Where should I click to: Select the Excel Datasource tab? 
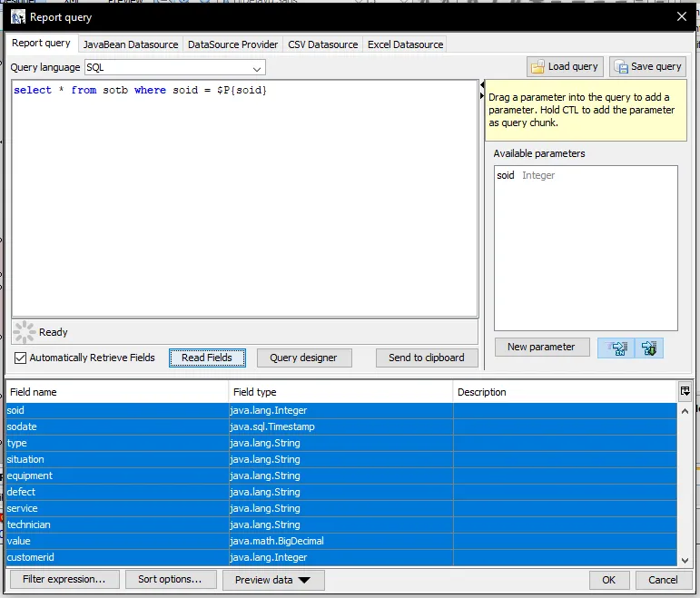pos(405,44)
